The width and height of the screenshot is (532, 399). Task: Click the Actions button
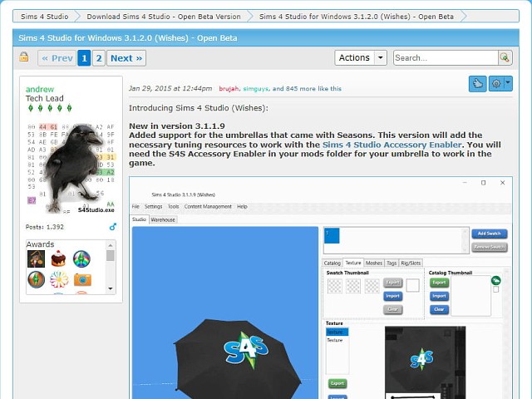[354, 57]
